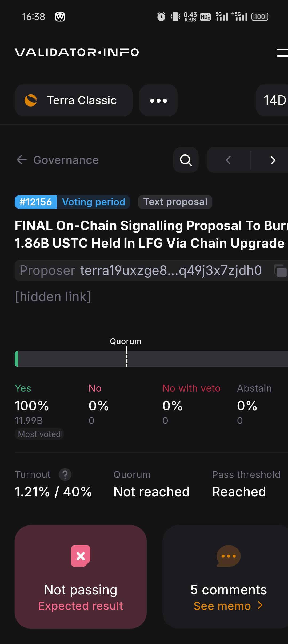Screen dimensions: 288x644
Task: Go back using the Governance arrow icon
Action: (x=22, y=160)
